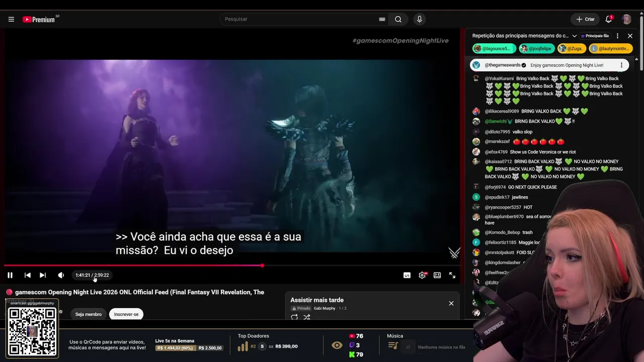This screenshot has width=644, height=362.
Task: Pause the video playback
Action: (10, 275)
